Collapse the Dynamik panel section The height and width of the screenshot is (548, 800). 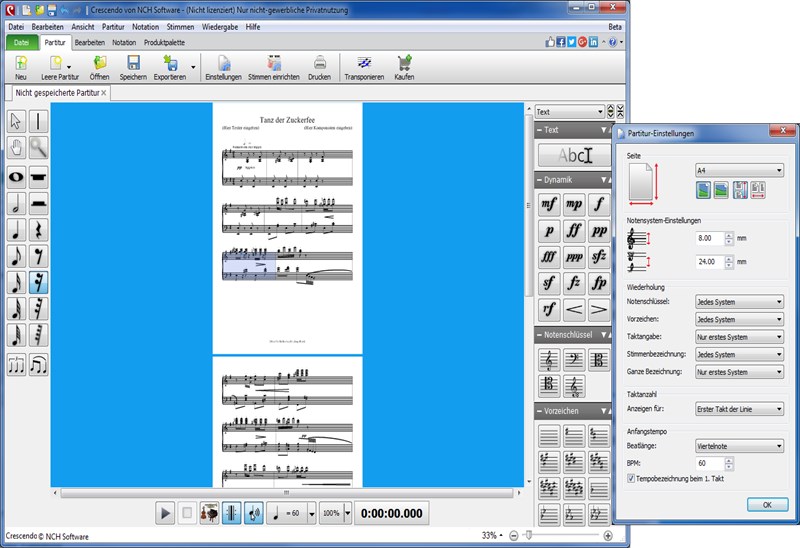click(x=539, y=180)
